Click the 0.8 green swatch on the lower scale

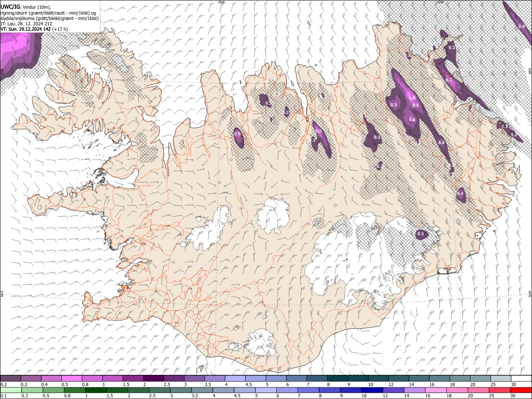click(x=75, y=390)
